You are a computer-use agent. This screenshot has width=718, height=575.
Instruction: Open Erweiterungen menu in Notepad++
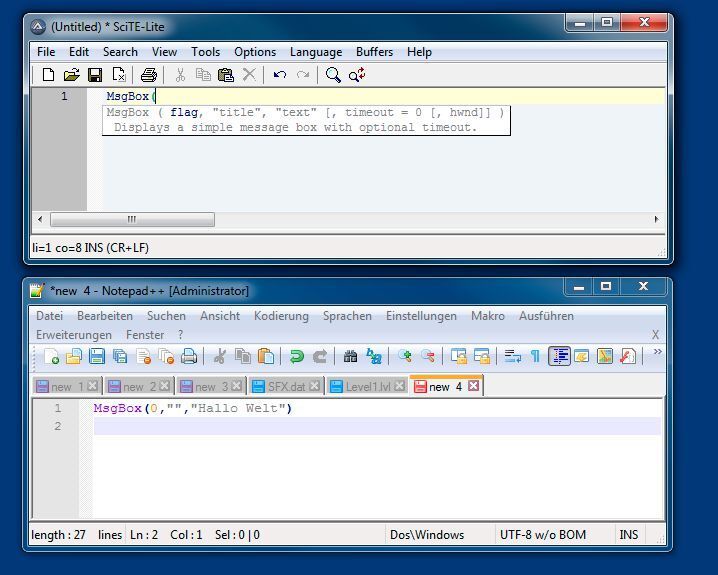[x=74, y=335]
